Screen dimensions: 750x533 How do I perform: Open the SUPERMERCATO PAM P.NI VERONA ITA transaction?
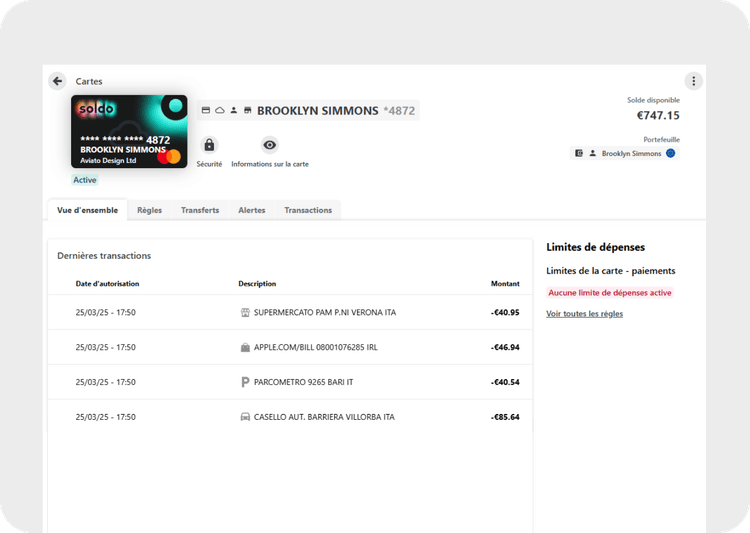click(290, 312)
